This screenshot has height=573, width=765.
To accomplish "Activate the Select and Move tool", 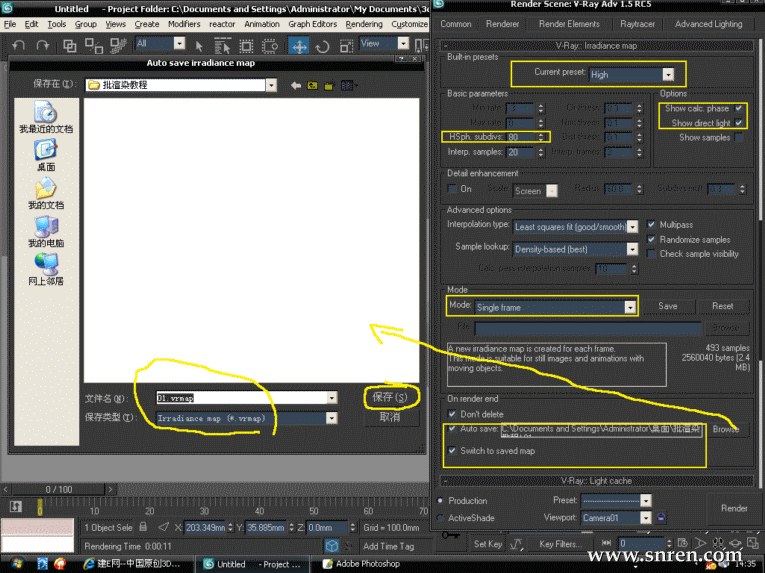I will [299, 46].
